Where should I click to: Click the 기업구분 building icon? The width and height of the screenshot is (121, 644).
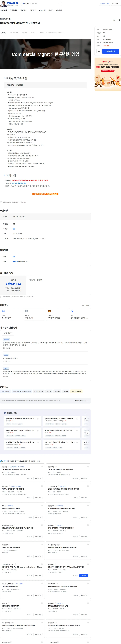(x=26, y=311)
